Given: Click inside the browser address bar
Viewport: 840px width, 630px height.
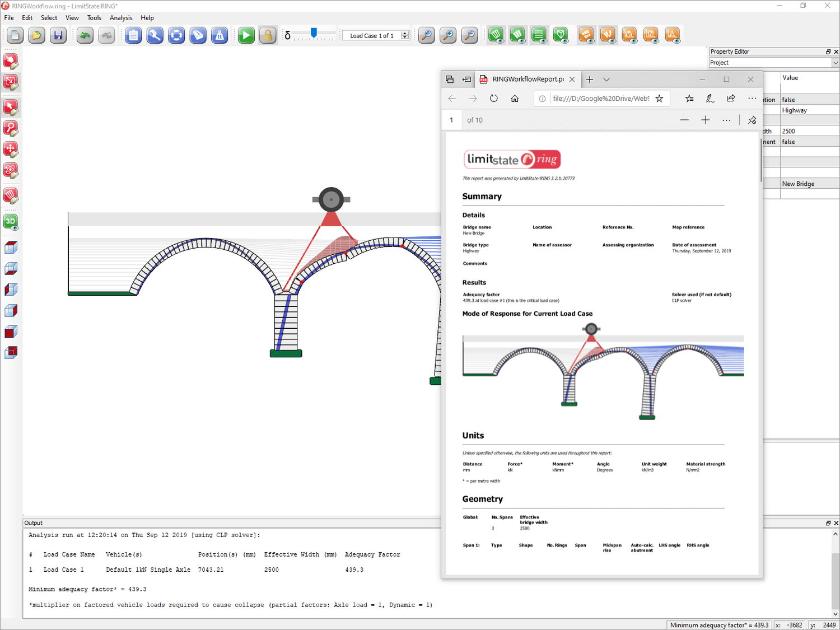Looking at the screenshot, I should (x=599, y=98).
